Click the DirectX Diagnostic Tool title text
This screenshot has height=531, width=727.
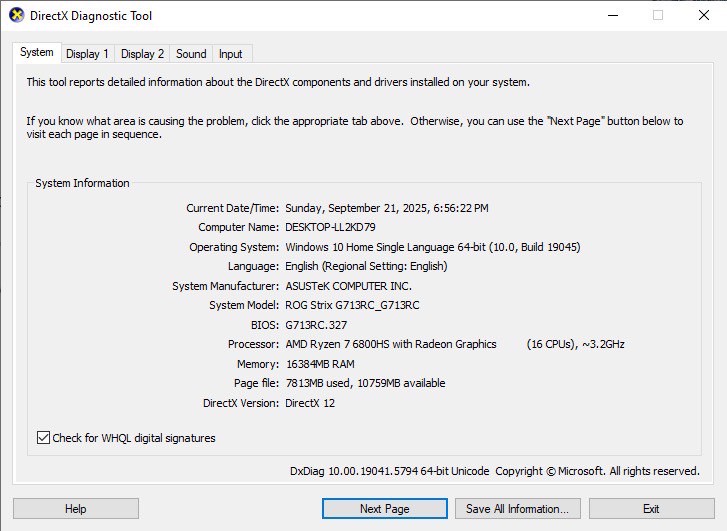[x=93, y=16]
